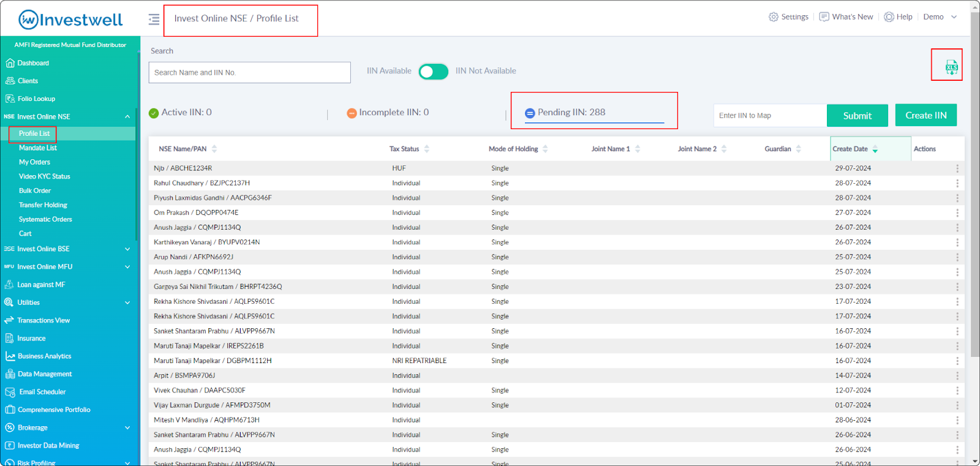Click date 14-07-2024 in Arpit row

click(x=853, y=376)
